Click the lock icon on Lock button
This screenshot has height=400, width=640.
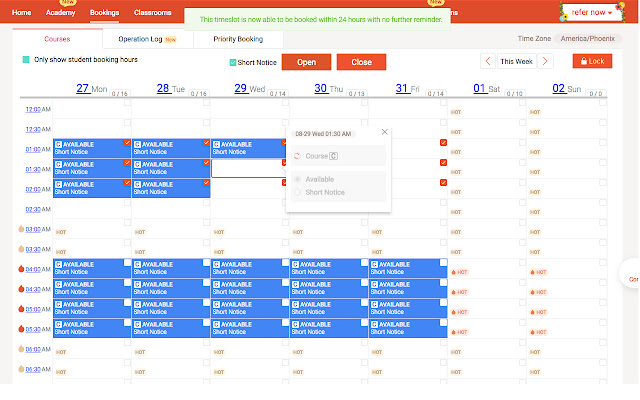584,61
